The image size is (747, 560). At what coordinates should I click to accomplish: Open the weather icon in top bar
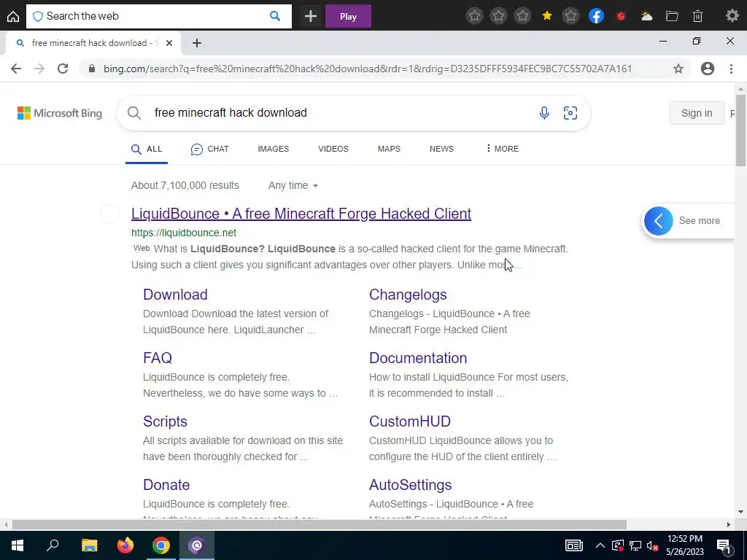point(646,16)
